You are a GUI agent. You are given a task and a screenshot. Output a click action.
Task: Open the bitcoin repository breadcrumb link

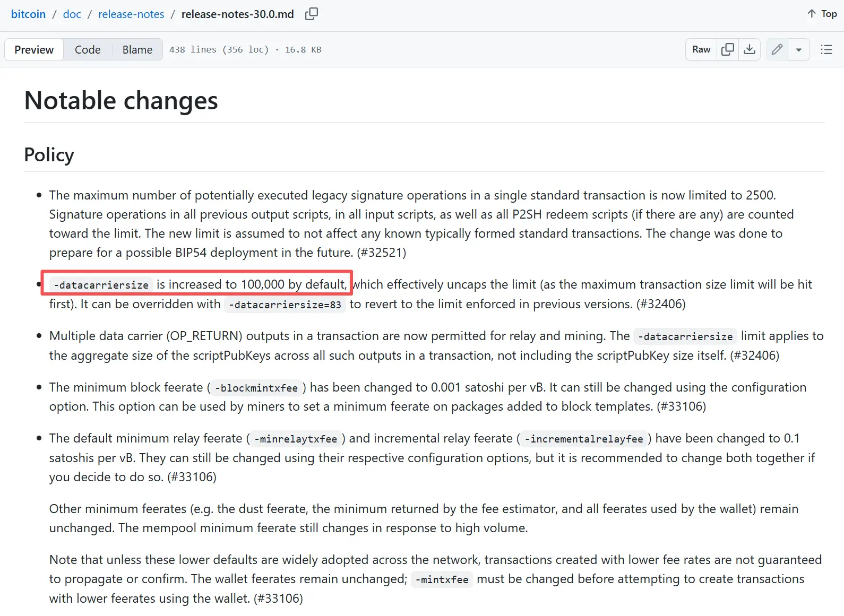click(x=28, y=14)
